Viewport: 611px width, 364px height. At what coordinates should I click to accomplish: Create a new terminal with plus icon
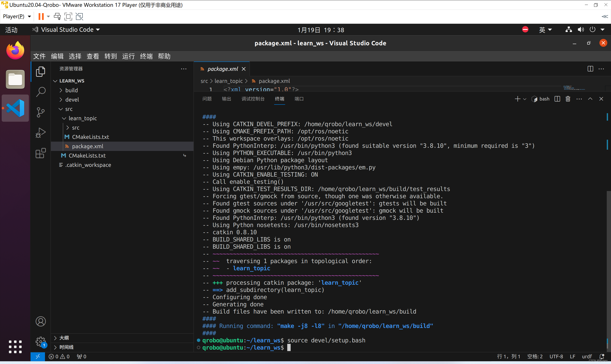coord(517,99)
